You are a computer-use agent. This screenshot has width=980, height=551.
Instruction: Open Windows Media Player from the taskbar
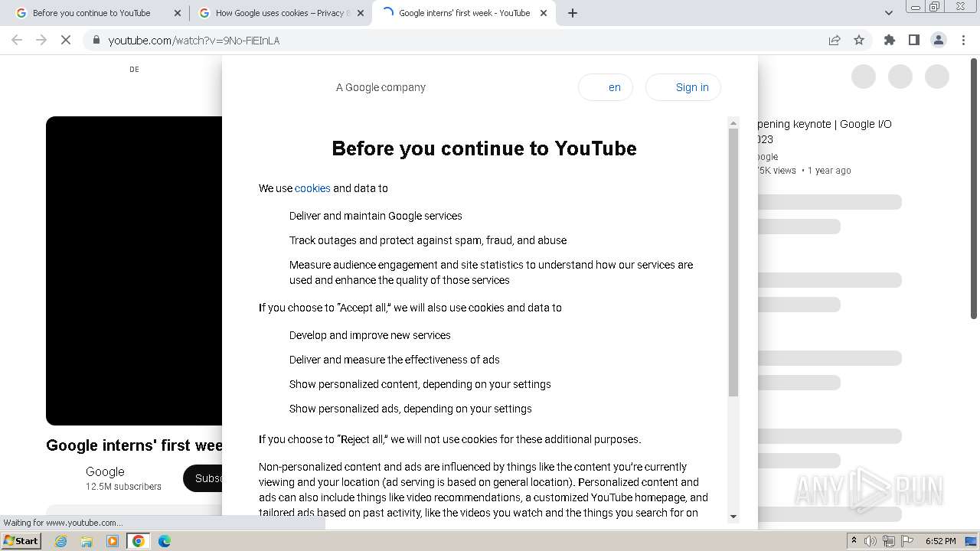pyautogui.click(x=113, y=541)
